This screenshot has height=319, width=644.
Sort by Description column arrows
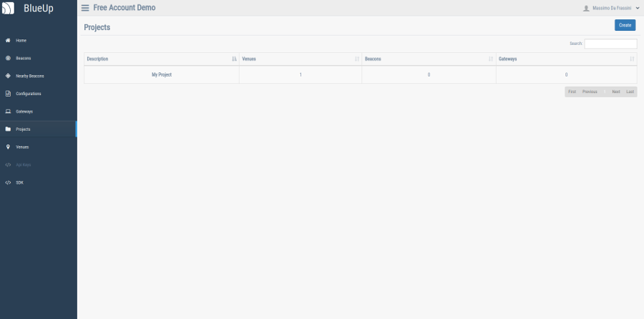(x=234, y=59)
